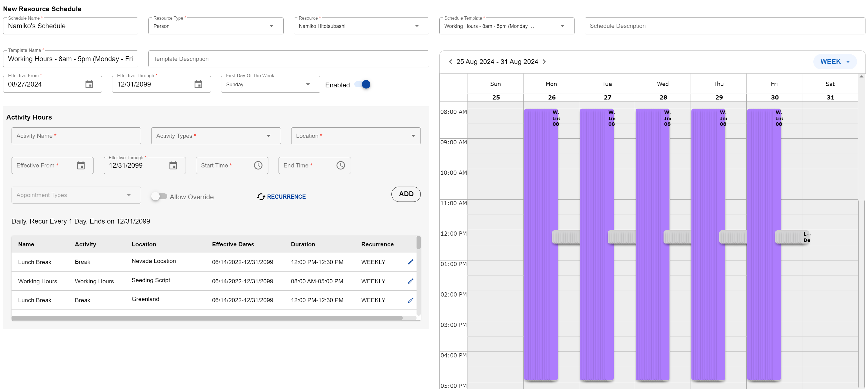Edit the Greenland Lunch Break row
The image size is (868, 389).
[410, 300]
